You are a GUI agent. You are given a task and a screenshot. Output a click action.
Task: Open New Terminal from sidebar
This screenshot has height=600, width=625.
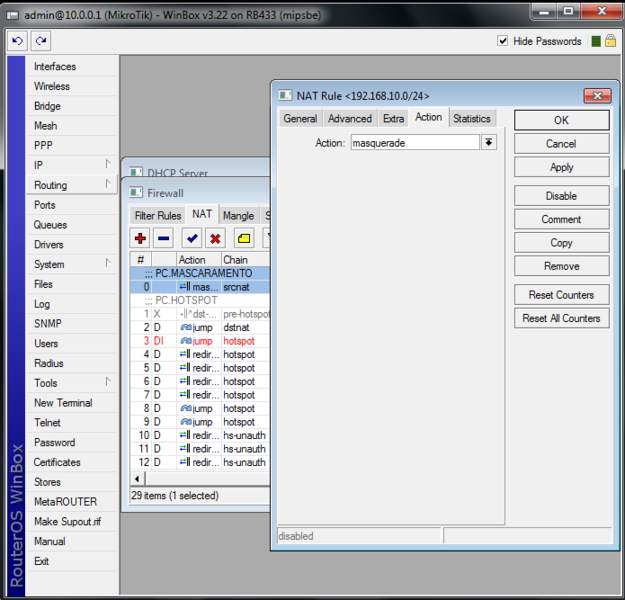[63, 403]
